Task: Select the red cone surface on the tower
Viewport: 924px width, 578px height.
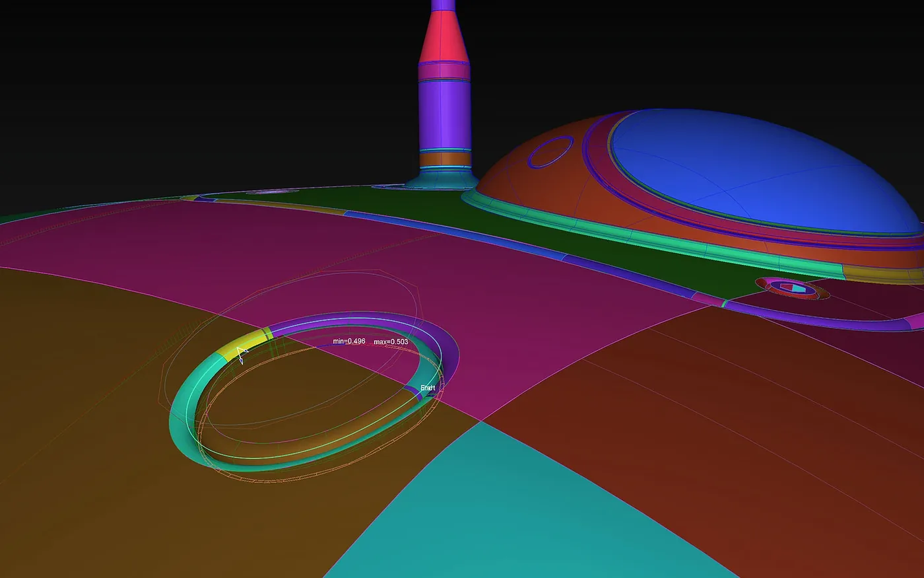Action: pos(444,38)
